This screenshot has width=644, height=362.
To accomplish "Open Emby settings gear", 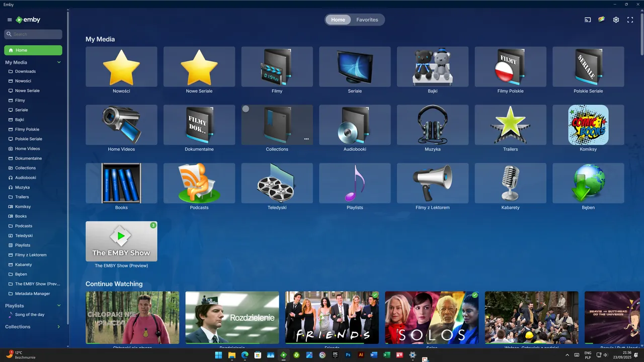I will (x=616, y=20).
